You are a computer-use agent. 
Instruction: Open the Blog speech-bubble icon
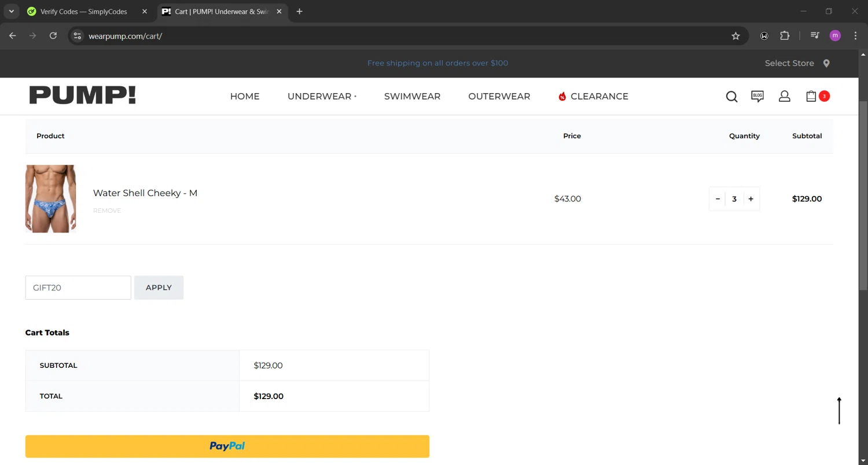tap(757, 97)
